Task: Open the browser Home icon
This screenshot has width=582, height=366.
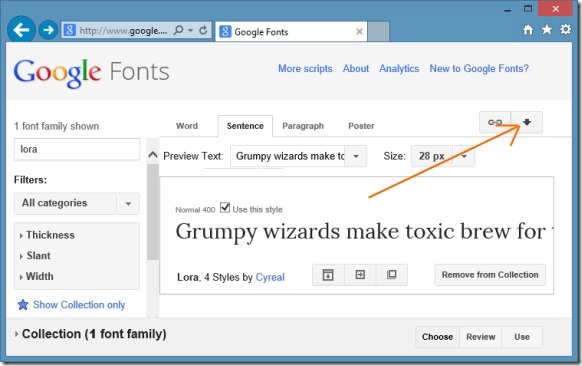Action: (528, 30)
